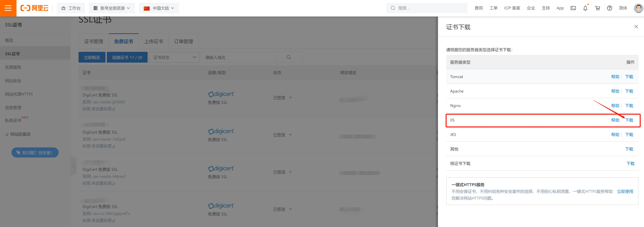The height and width of the screenshot is (227, 644).
Task: Open ICP 备案 in top navigation
Action: click(512, 8)
